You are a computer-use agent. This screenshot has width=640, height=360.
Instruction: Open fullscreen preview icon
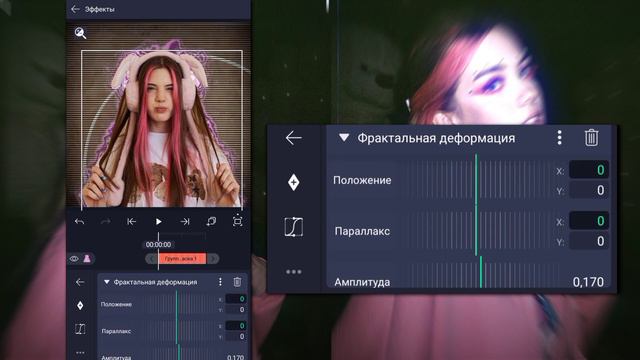238,221
